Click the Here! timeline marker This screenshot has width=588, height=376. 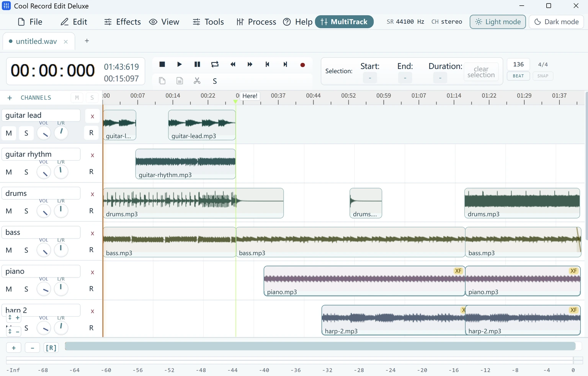(x=250, y=96)
